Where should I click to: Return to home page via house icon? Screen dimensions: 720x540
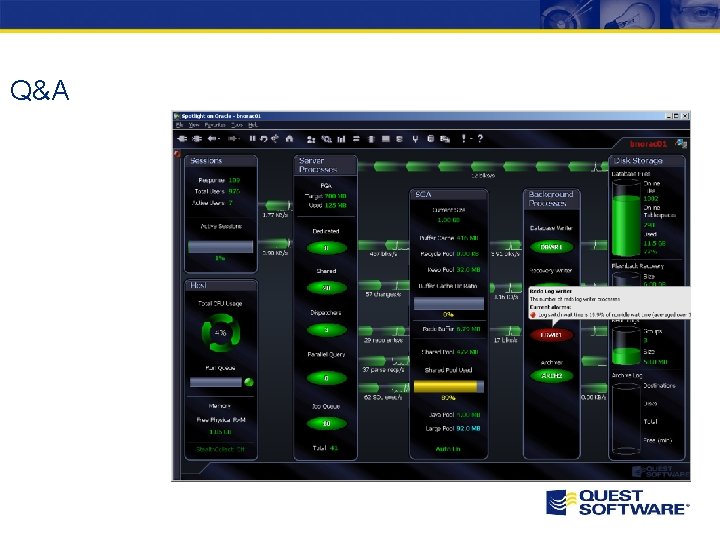[x=289, y=138]
